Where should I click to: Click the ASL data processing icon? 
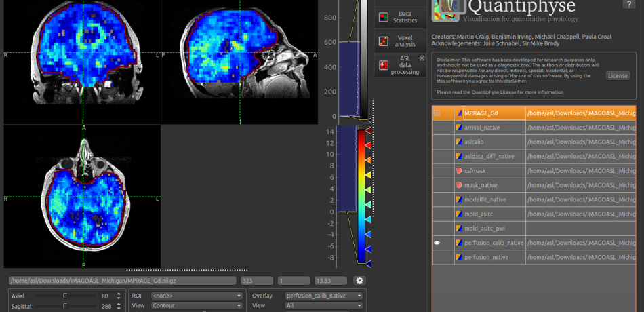click(x=384, y=66)
